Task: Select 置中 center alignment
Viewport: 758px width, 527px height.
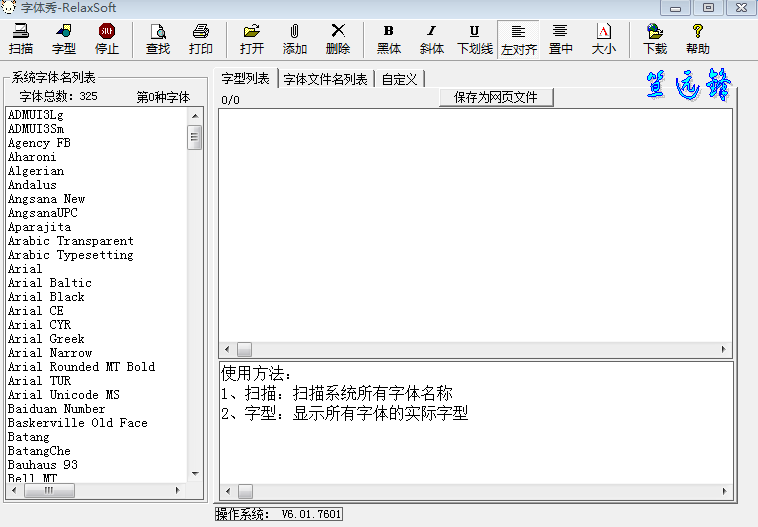Action: click(x=560, y=39)
